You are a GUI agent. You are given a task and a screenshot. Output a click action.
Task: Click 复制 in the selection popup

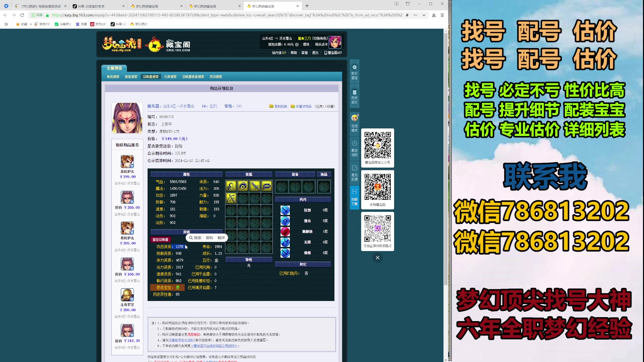pos(209,238)
